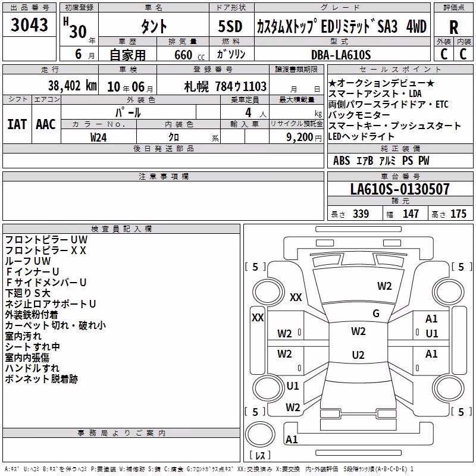Click the G mark on the windshield
476x476 pixels.
tap(376, 314)
